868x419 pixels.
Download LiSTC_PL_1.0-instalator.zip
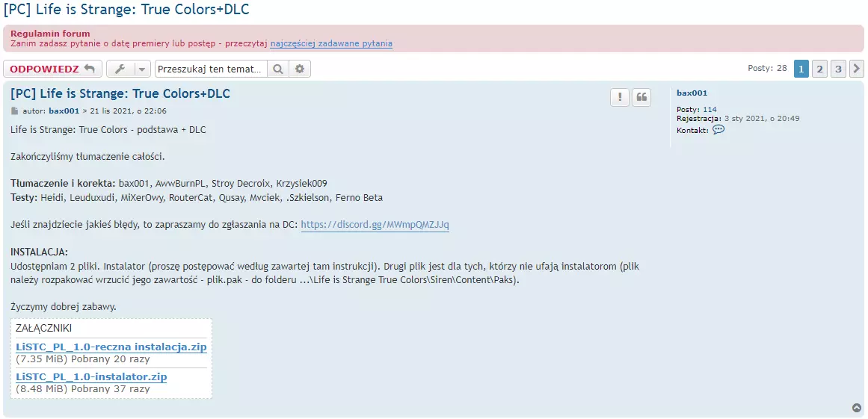[x=91, y=377]
